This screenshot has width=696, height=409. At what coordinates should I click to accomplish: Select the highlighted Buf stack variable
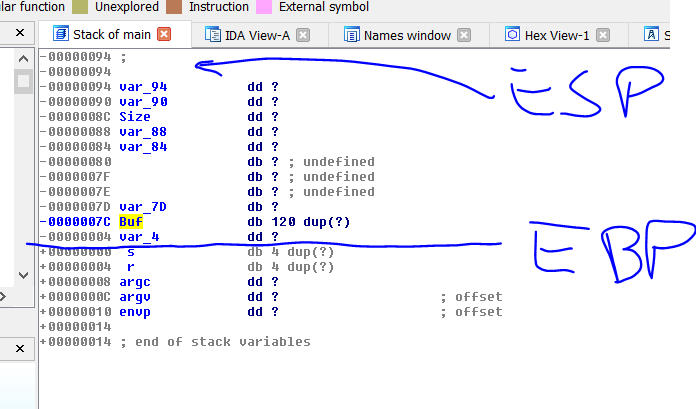tap(131, 221)
